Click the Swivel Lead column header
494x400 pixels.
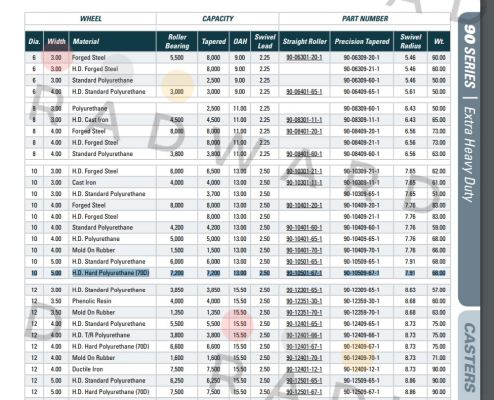(265, 42)
